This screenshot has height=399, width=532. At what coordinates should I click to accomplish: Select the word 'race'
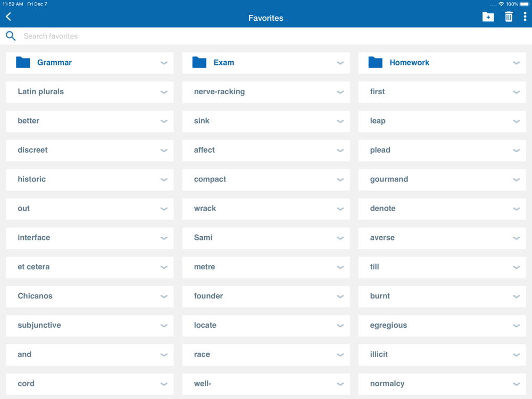point(202,354)
